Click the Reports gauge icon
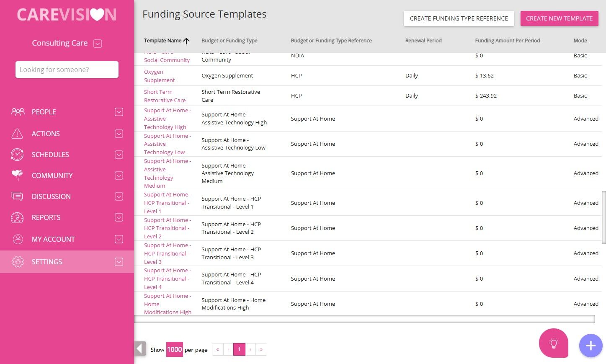This screenshot has width=606, height=364. click(x=17, y=217)
